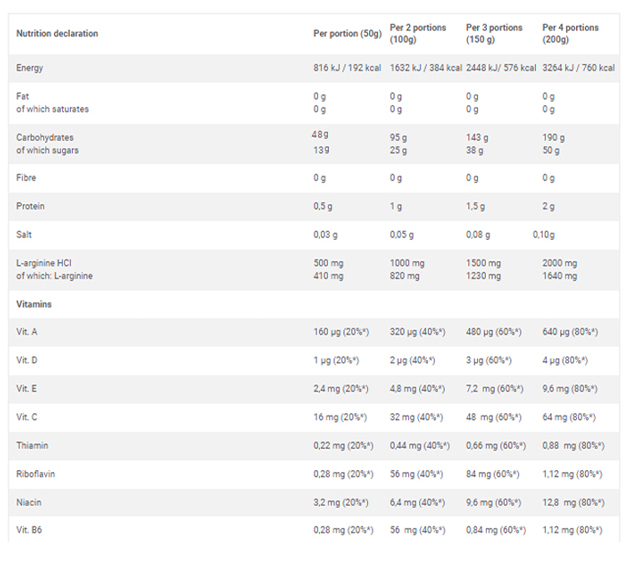Image resolution: width=634 pixels, height=561 pixels.
Task: Click the Thiamin row label
Action: pos(32,446)
